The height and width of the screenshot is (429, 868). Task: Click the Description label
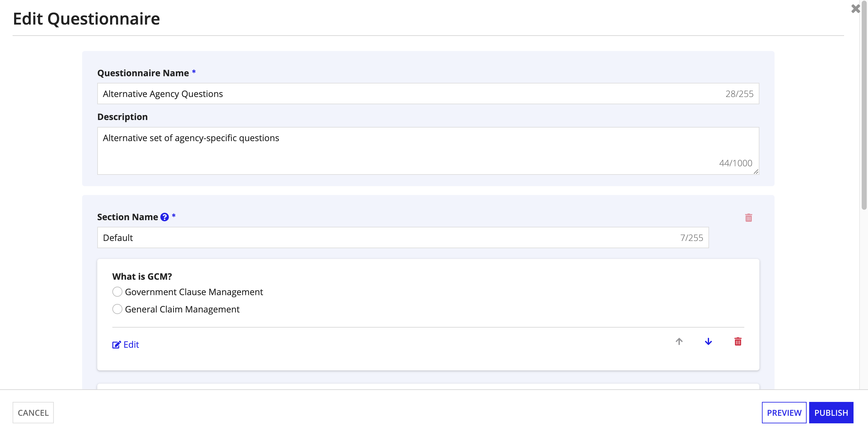pos(122,117)
